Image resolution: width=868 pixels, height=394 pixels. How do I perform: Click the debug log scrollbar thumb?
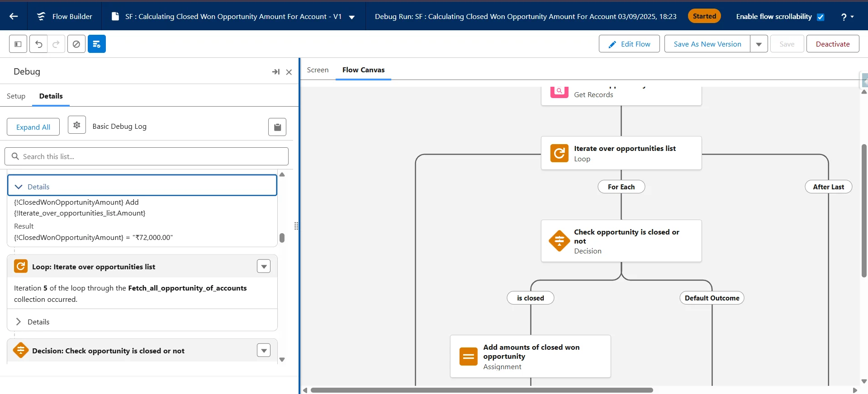coord(282,238)
